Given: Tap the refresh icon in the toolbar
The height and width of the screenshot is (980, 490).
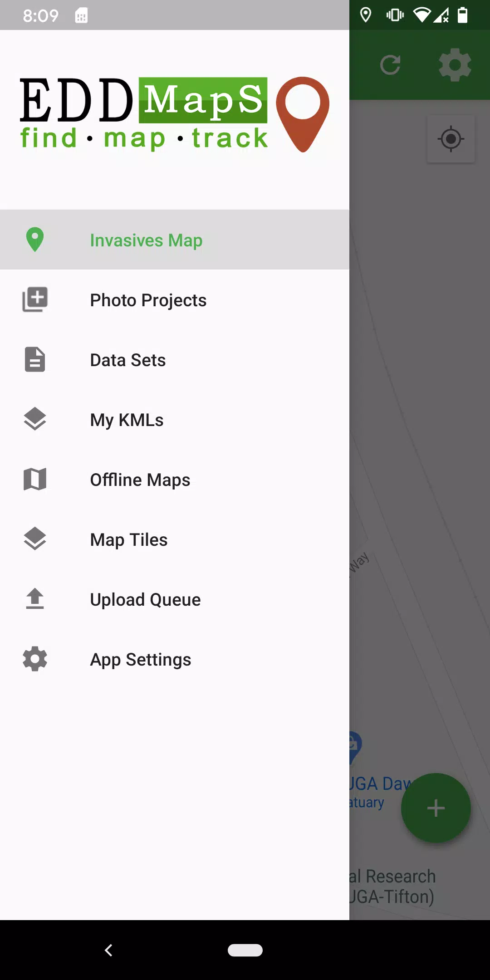Looking at the screenshot, I should point(390,65).
